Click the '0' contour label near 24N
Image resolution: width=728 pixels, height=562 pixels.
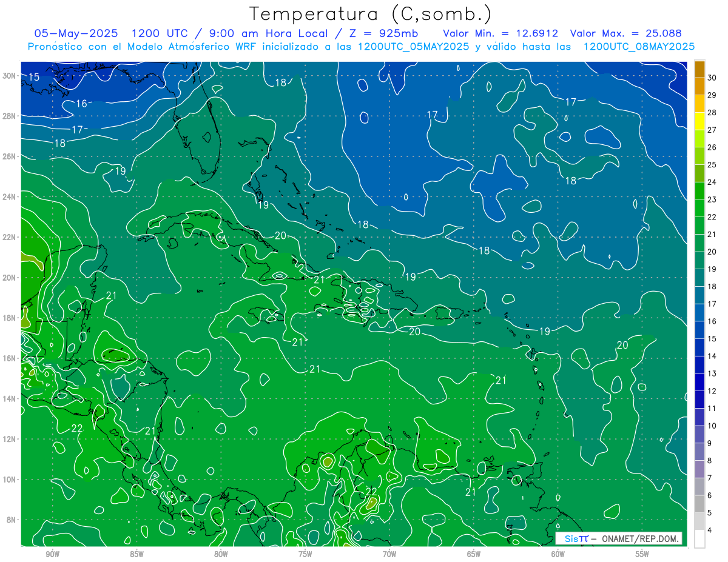(406, 196)
